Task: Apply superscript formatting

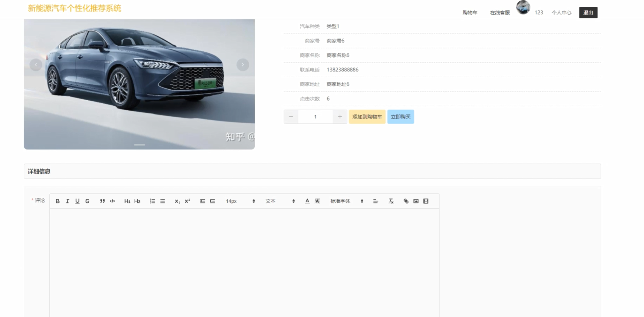Action: coord(187,201)
